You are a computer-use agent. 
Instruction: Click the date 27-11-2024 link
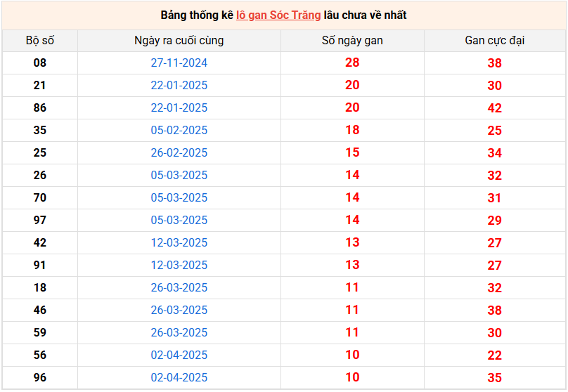point(179,63)
